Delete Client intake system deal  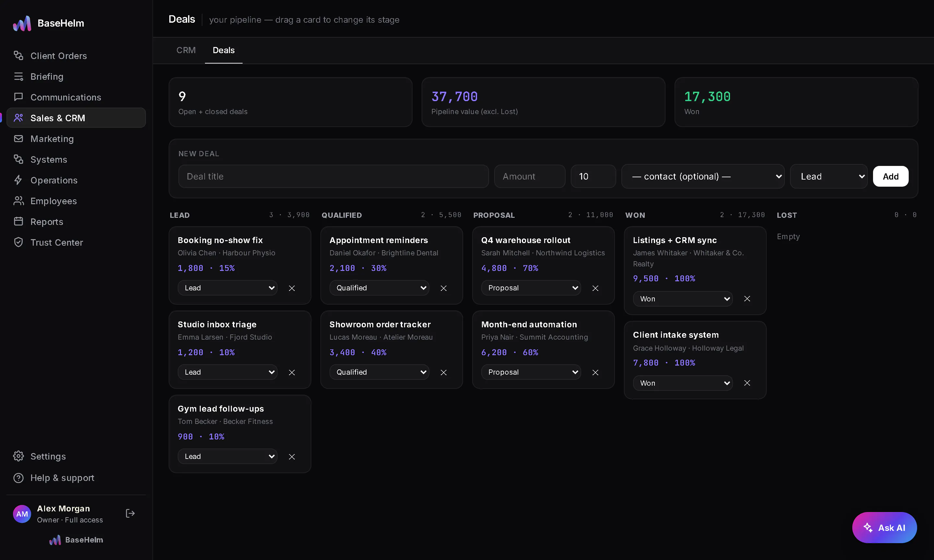point(747,383)
